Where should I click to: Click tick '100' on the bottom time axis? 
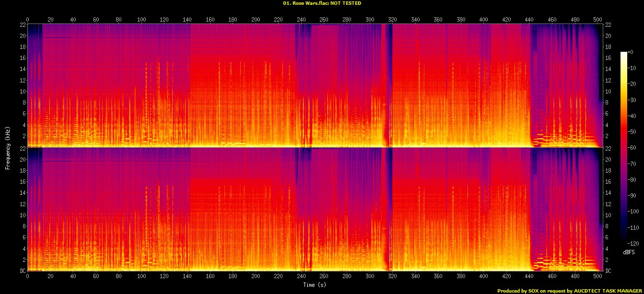click(141, 276)
